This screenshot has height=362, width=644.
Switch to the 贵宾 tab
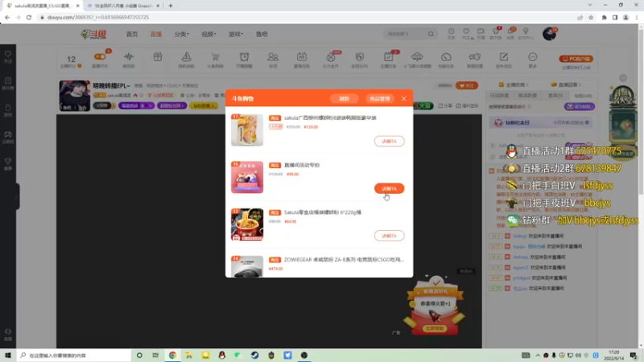click(x=555, y=96)
